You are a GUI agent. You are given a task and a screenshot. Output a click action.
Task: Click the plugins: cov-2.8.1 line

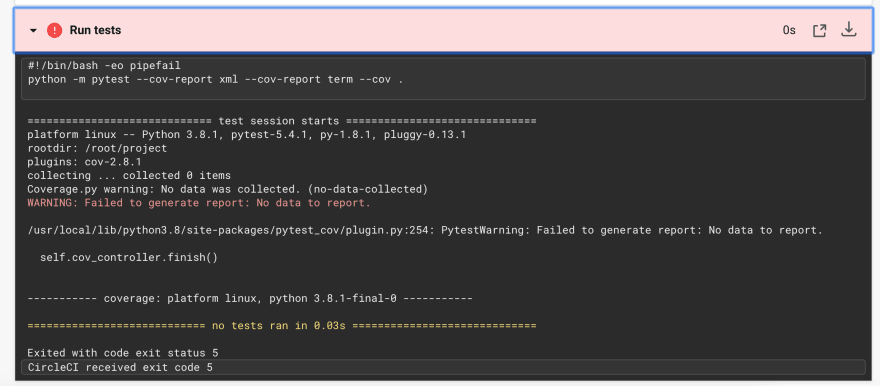84,162
